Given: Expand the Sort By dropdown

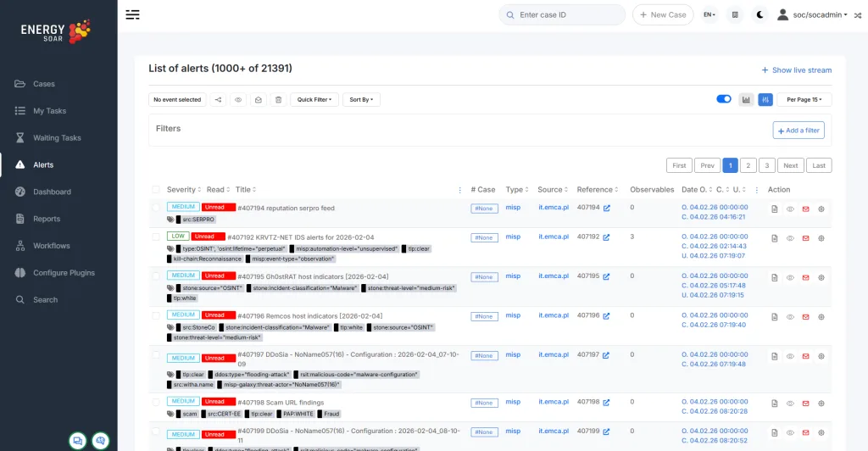Looking at the screenshot, I should pos(361,100).
